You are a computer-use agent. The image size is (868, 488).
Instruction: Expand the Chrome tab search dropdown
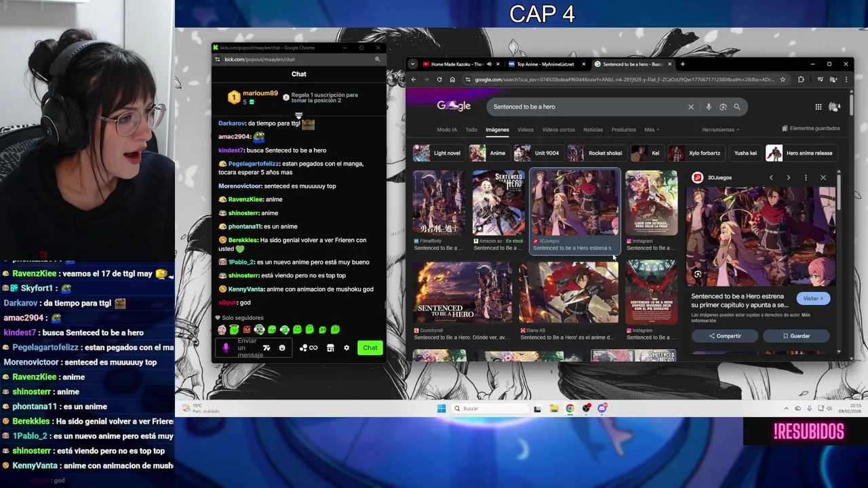[x=413, y=64]
